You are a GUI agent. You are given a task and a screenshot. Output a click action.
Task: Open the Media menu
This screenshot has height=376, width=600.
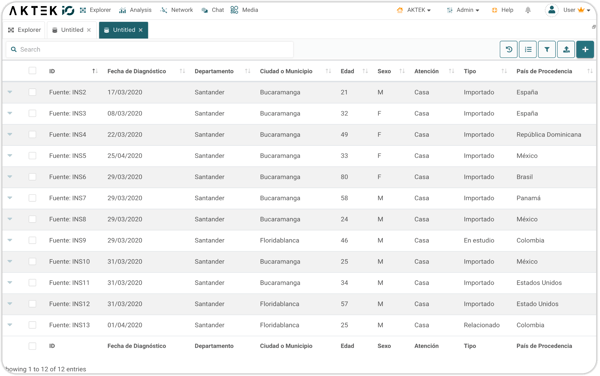coord(245,10)
